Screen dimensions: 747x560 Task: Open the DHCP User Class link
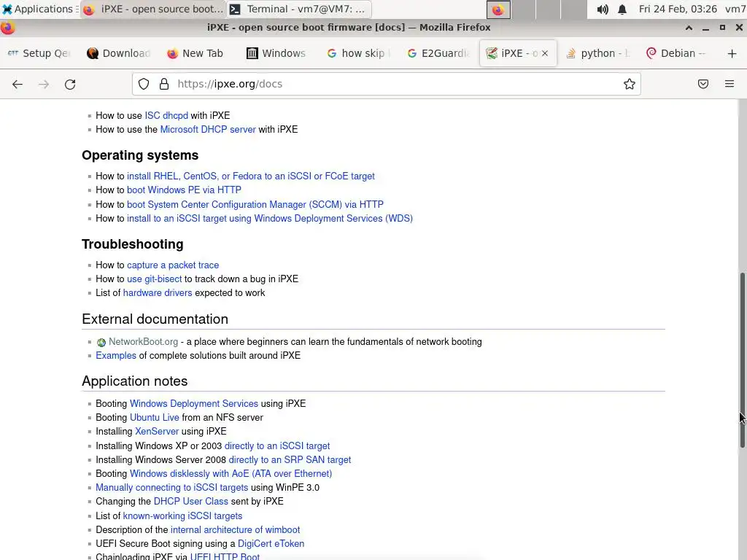(x=190, y=502)
